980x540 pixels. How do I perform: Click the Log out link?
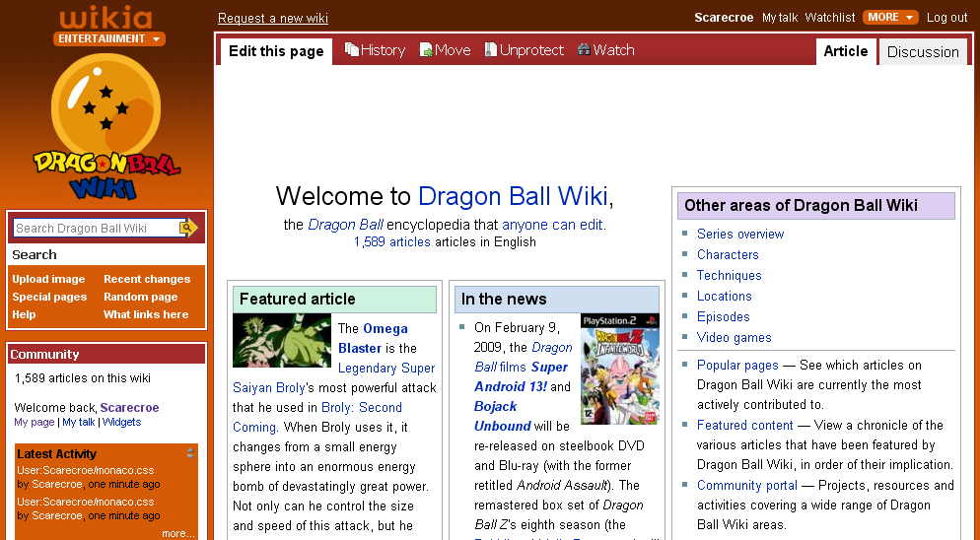[x=946, y=18]
